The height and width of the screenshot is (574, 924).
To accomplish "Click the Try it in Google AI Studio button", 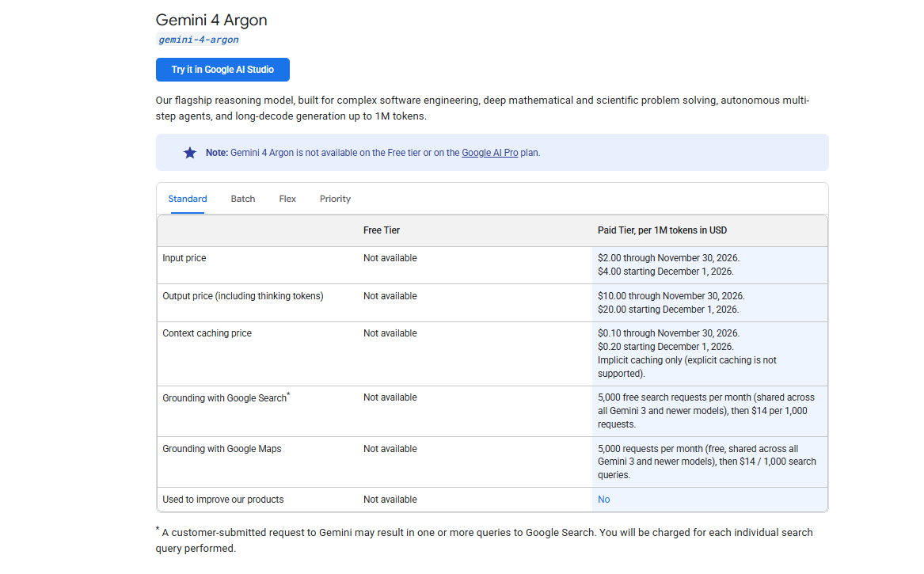I will point(222,70).
